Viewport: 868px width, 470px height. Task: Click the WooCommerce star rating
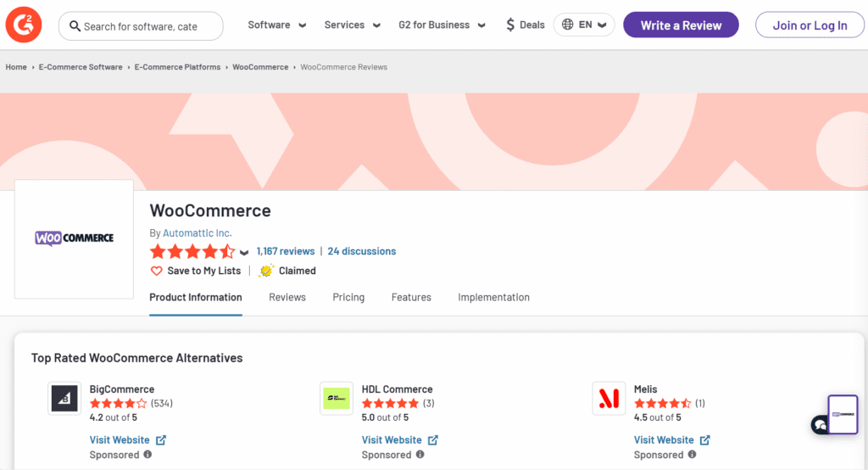[192, 252]
